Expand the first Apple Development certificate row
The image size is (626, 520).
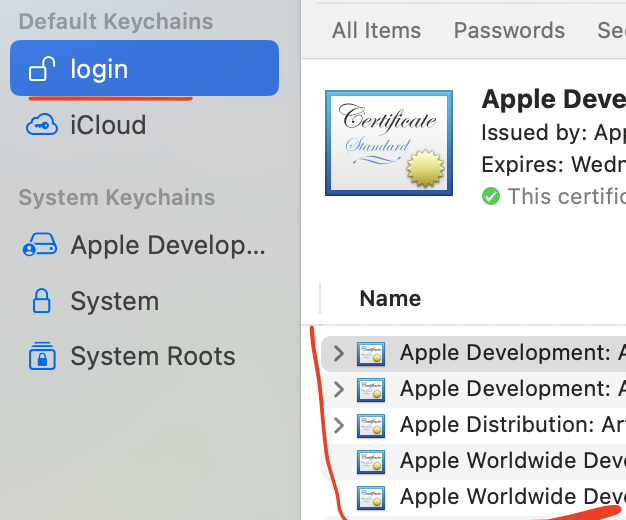(339, 353)
